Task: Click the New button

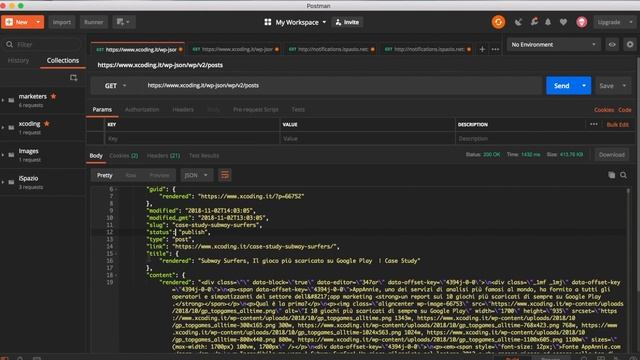Action: [17, 22]
